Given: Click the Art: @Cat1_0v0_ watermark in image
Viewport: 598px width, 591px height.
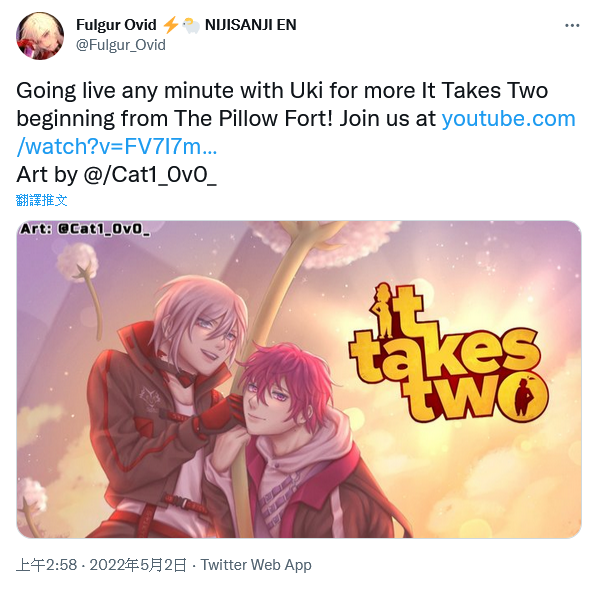Looking at the screenshot, I should [85, 229].
